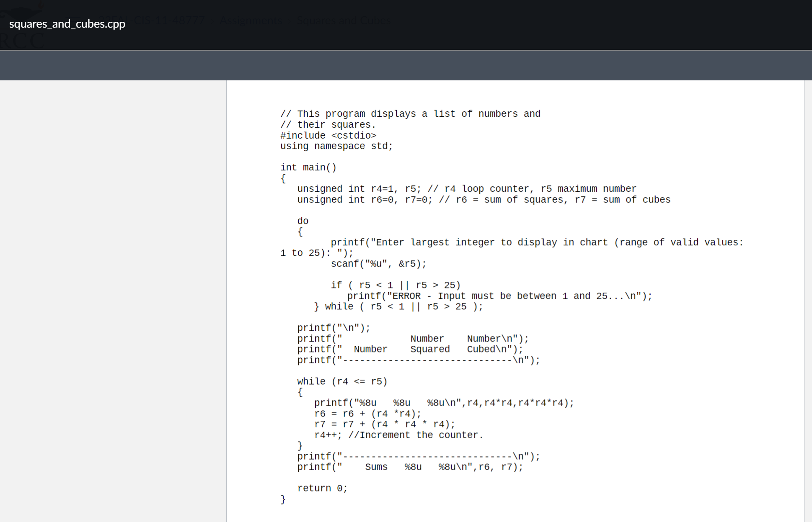Click the squares_and_cubes.cpp file title
Image resolution: width=812 pixels, height=522 pixels.
[x=67, y=24]
